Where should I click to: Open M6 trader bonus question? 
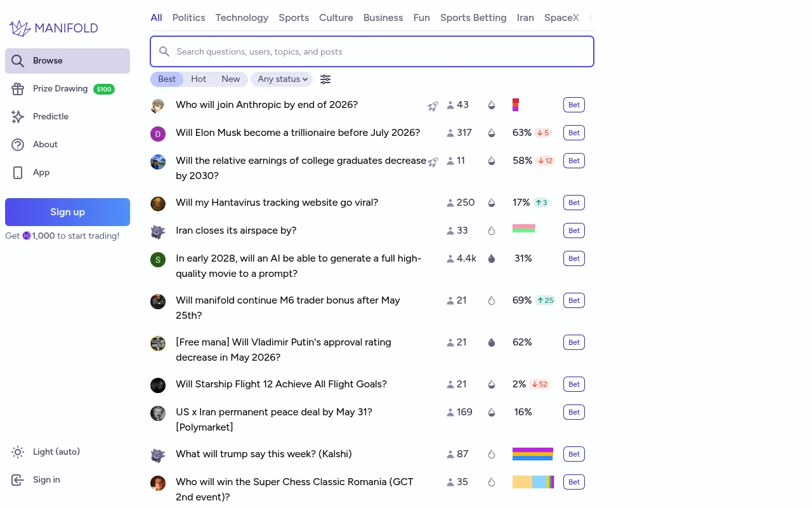coord(288,308)
